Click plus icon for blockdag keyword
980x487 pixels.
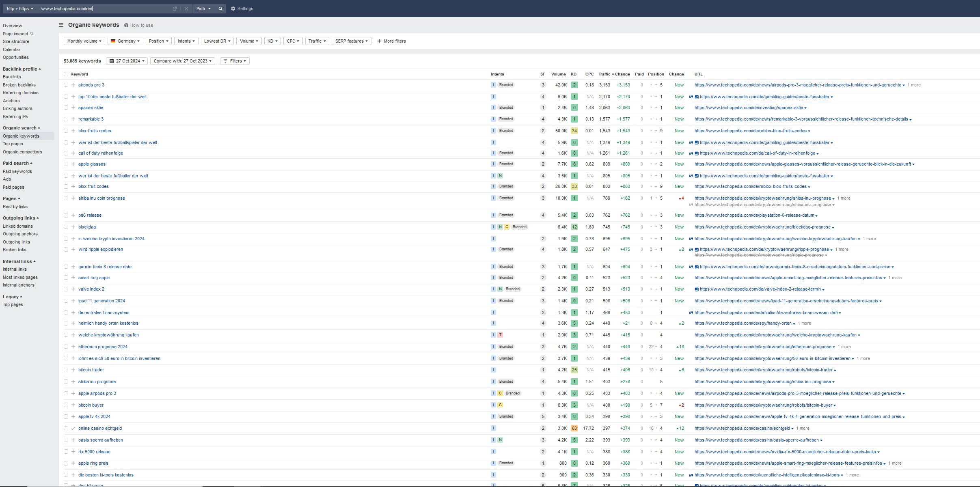[73, 227]
